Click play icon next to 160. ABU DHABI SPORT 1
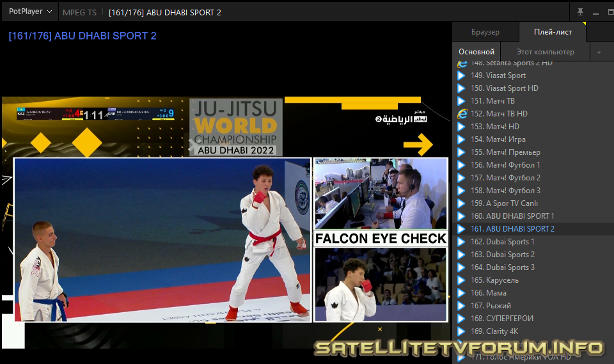The height and width of the screenshot is (364, 614). [461, 216]
